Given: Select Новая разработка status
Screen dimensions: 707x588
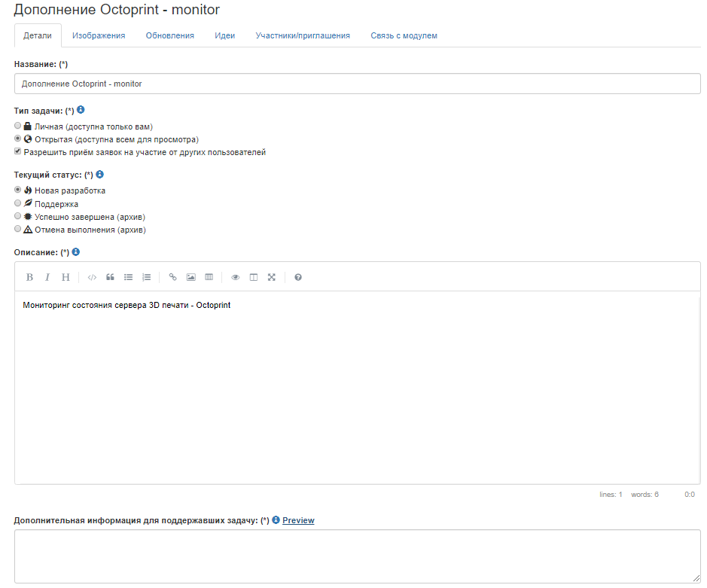Looking at the screenshot, I should coord(17,190).
